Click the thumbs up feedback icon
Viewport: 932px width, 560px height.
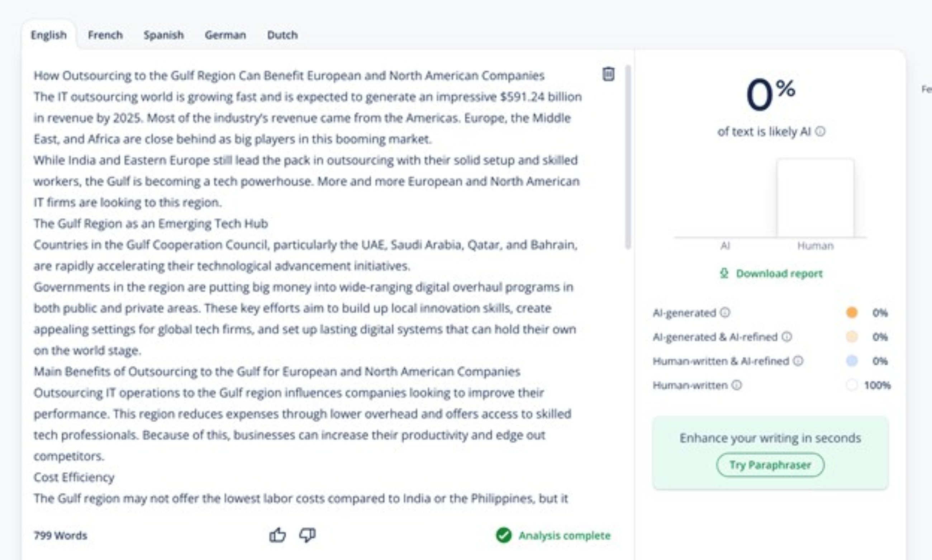(277, 535)
